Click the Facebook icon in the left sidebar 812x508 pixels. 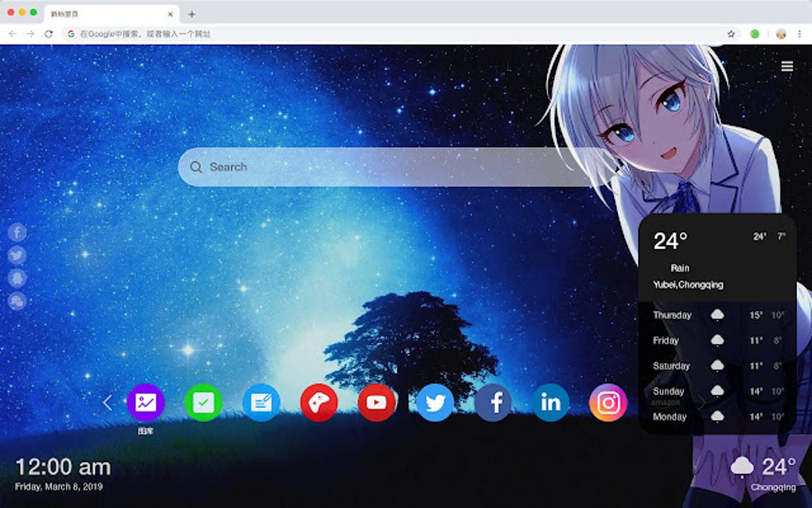coord(17,232)
